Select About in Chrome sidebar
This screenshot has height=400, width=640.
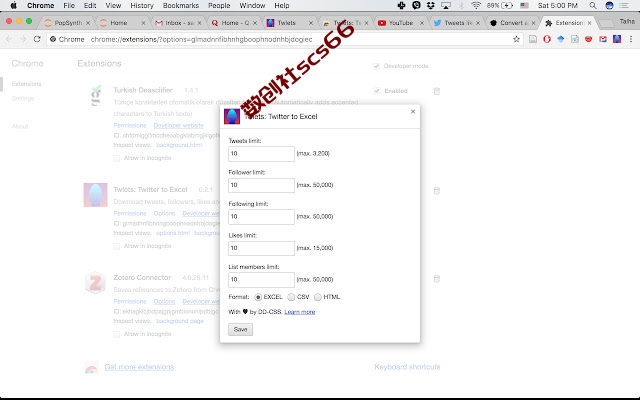click(x=20, y=127)
